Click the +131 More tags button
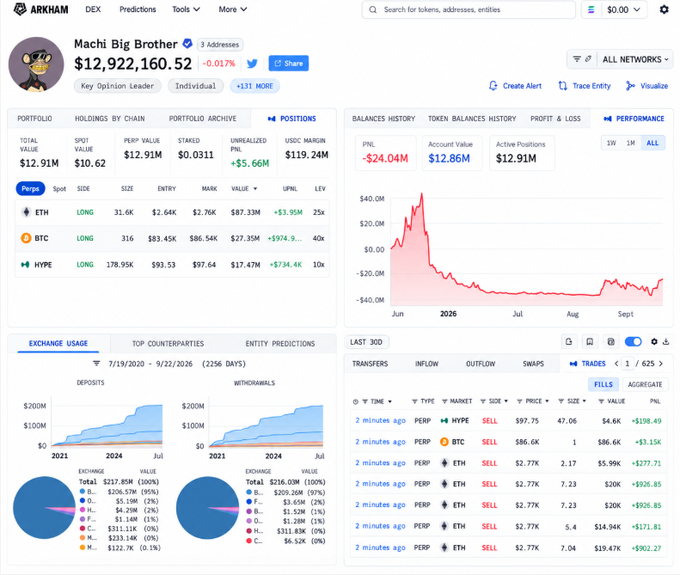The height and width of the screenshot is (575, 680). pyautogui.click(x=255, y=86)
